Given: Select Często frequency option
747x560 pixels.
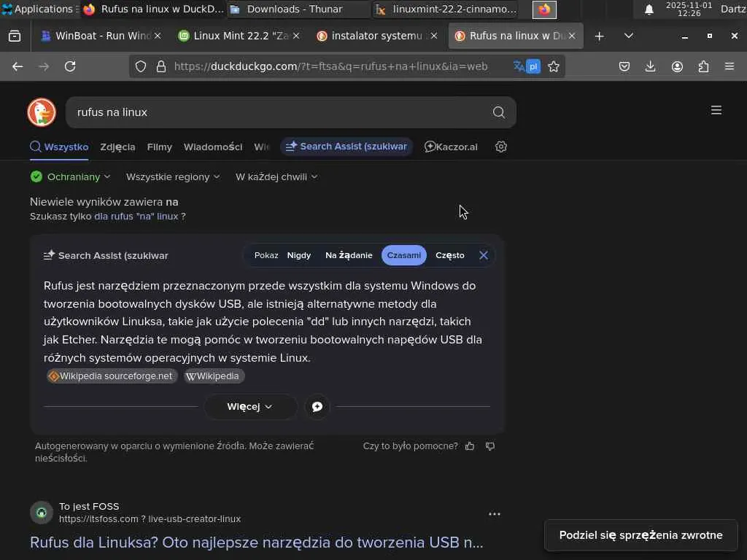Looking at the screenshot, I should (449, 255).
